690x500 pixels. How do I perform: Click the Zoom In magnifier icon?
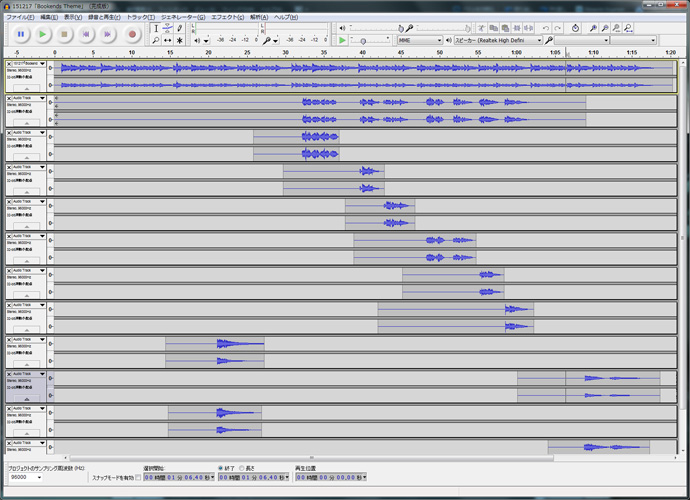pyautogui.click(x=593, y=28)
